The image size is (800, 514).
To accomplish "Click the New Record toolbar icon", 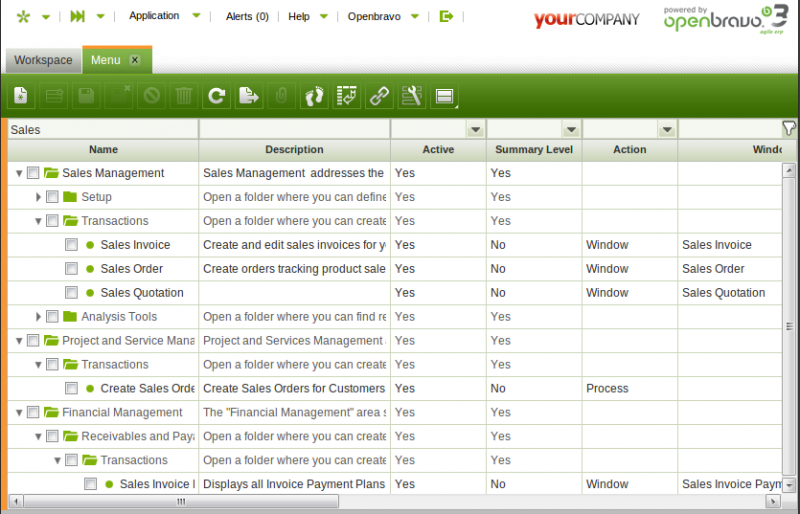I will click(x=22, y=96).
